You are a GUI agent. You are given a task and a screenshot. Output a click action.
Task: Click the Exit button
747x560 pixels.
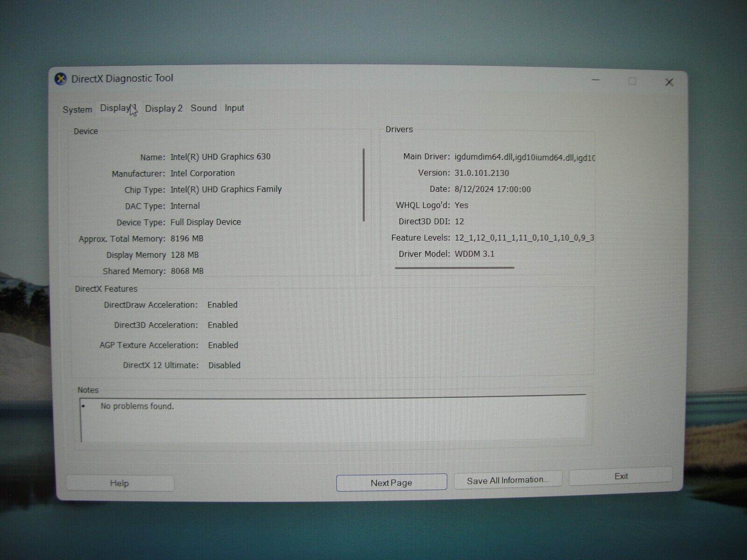pos(620,476)
